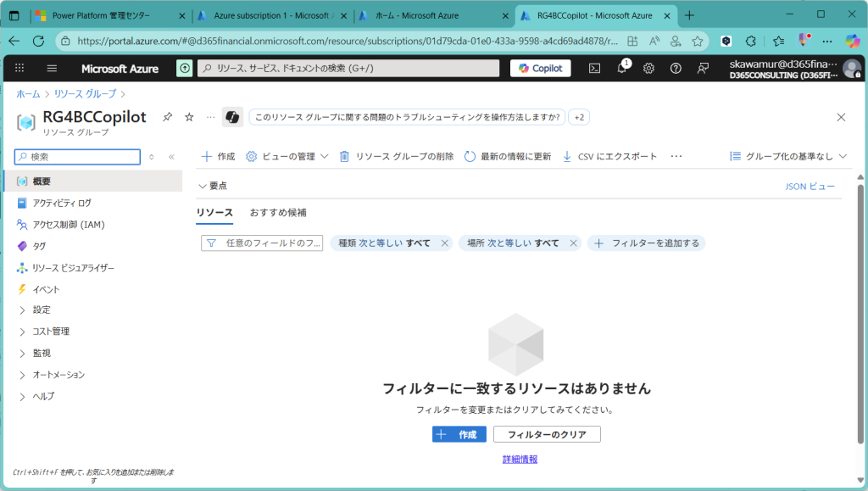The height and width of the screenshot is (491, 868).
Task: Go back in the browser
Action: 14,41
